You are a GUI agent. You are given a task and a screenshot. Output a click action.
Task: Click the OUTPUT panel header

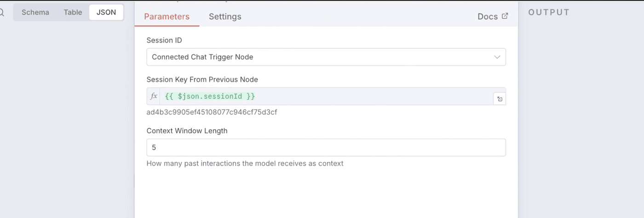549,12
